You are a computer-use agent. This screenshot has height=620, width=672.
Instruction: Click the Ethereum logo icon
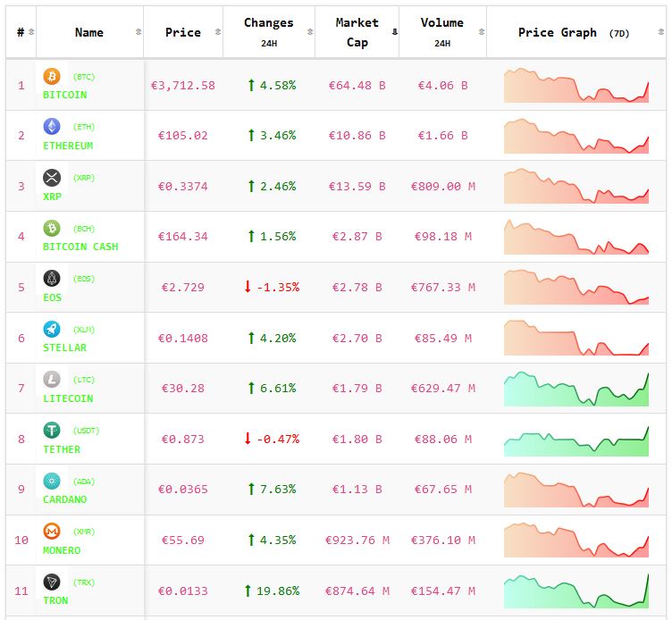pos(52,127)
